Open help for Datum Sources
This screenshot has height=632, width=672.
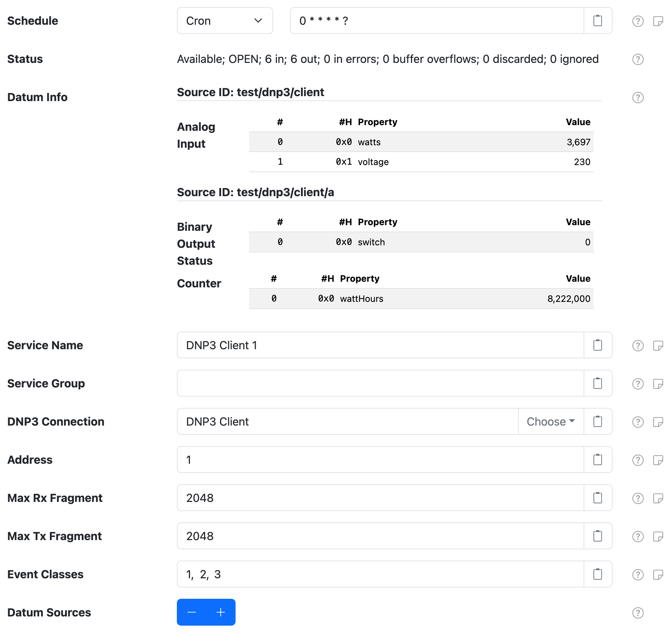tap(638, 612)
